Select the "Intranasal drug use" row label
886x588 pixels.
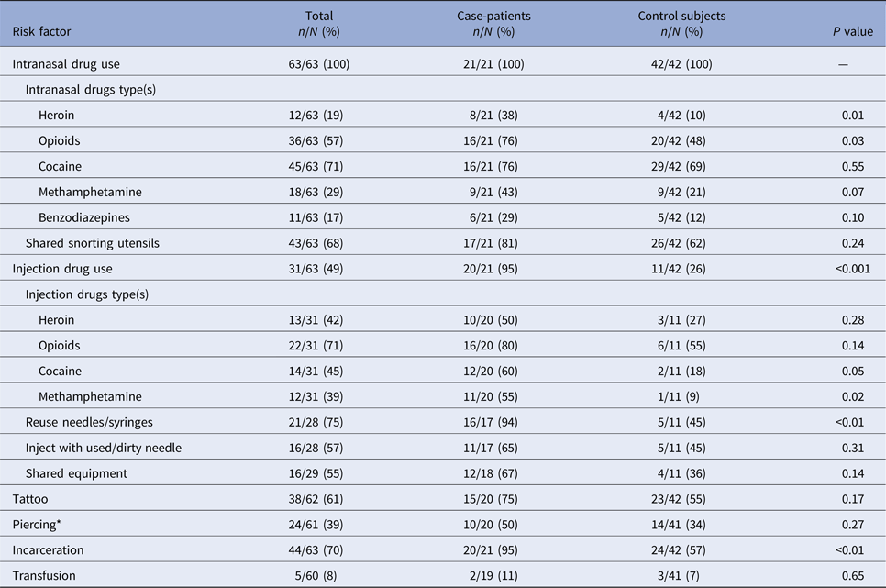click(x=66, y=64)
